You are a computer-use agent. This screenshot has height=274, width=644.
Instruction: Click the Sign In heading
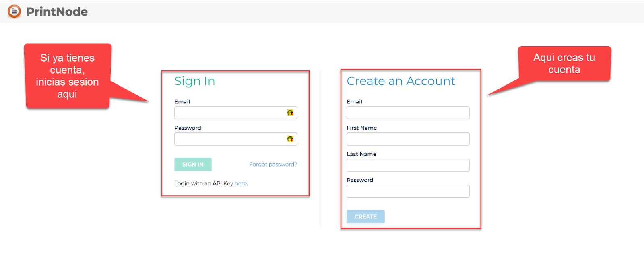click(x=194, y=81)
